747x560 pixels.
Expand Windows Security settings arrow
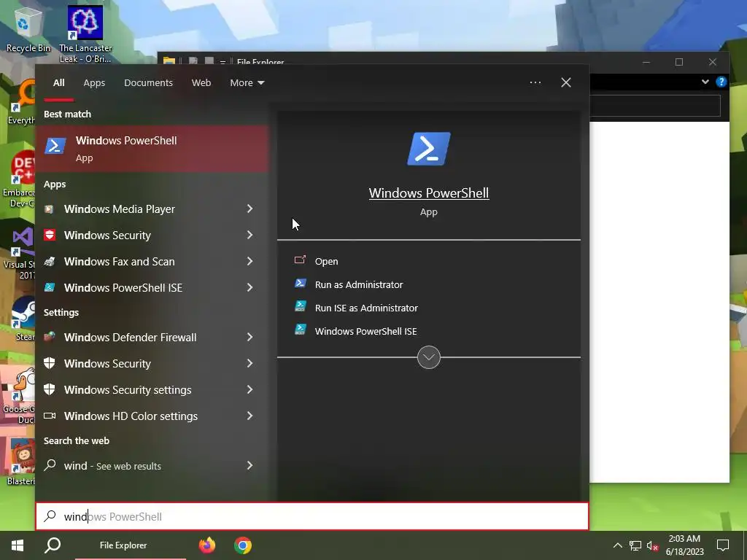[249, 389]
